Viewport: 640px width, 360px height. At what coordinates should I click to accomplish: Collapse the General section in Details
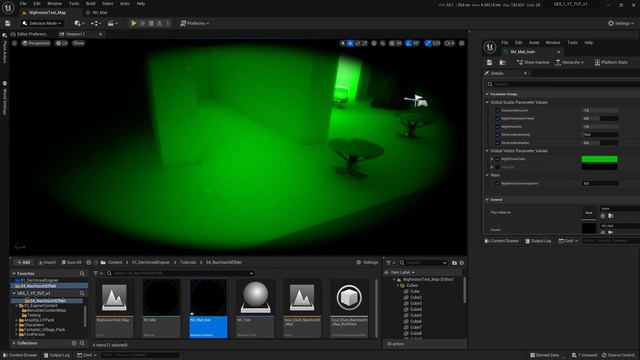[487, 200]
